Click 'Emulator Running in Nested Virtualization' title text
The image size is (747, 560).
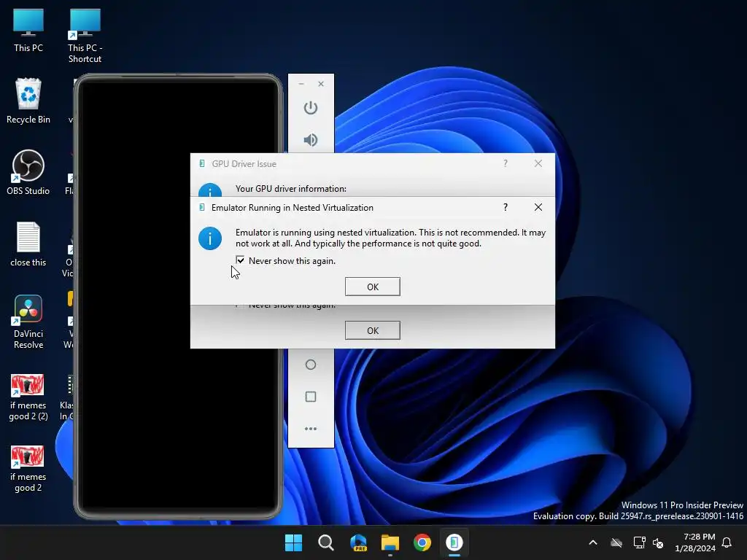coord(293,208)
